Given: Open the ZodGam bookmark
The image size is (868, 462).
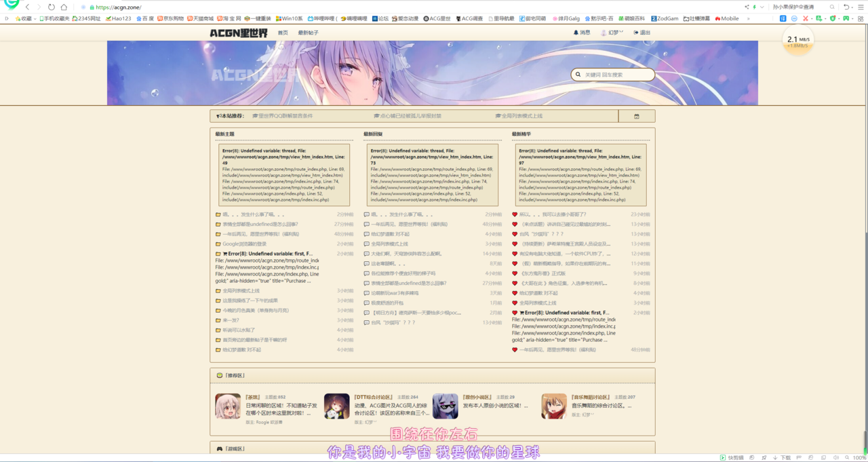Looking at the screenshot, I should coord(665,18).
